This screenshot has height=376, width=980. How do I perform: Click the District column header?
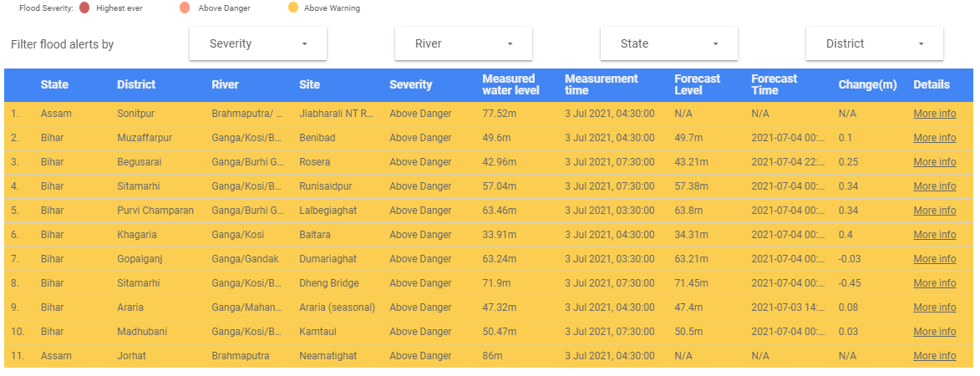pos(136,84)
